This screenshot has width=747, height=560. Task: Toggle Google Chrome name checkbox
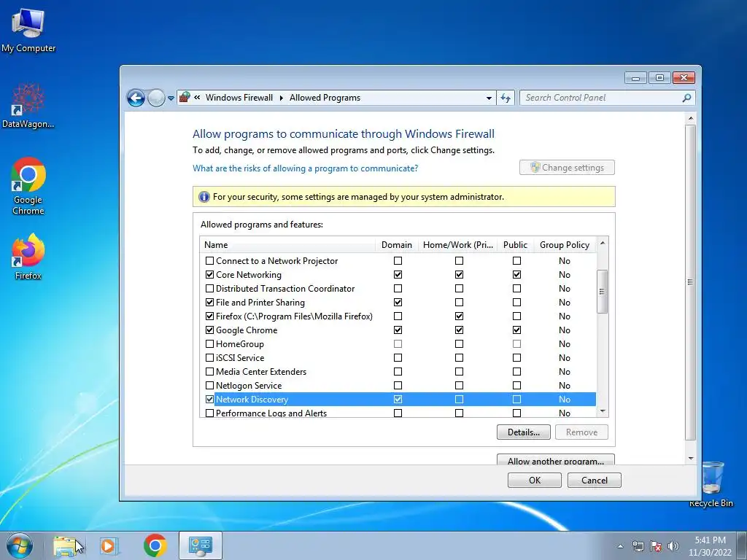click(x=209, y=330)
